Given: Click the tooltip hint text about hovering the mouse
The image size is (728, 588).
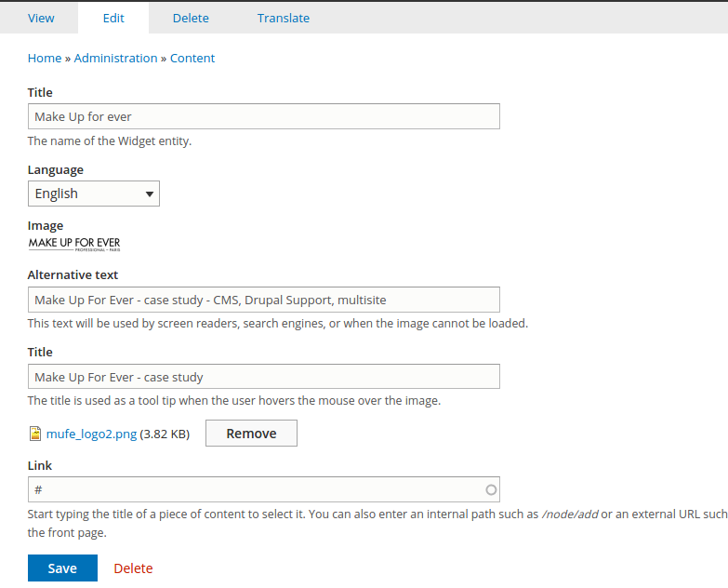Looking at the screenshot, I should (234, 400).
